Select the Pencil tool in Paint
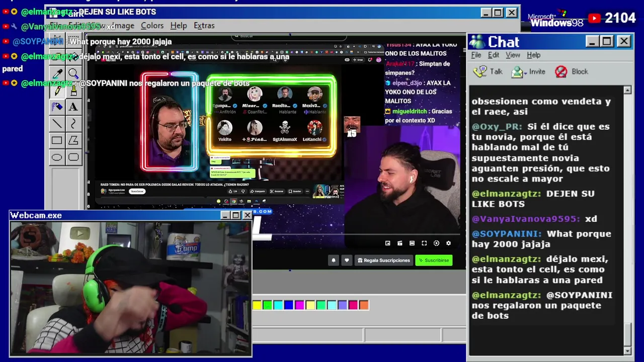644x362 pixels. (x=57, y=90)
